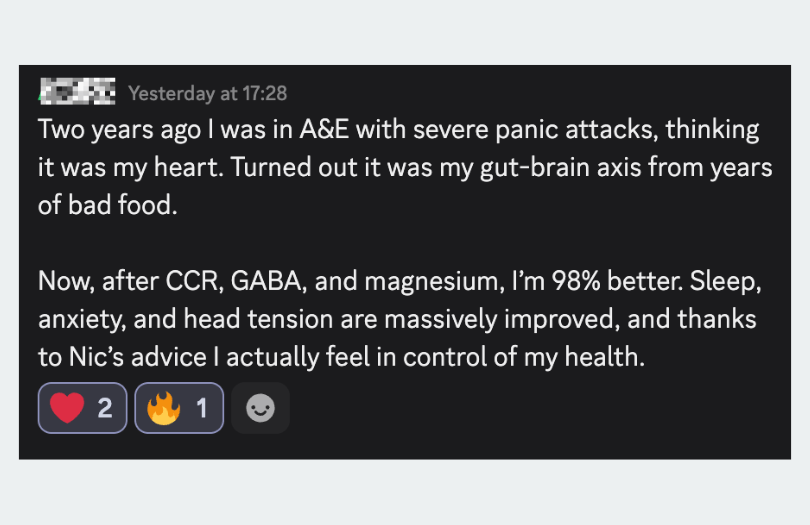The height and width of the screenshot is (525, 810).
Task: Click the blurred username of the poster
Action: pos(77,93)
